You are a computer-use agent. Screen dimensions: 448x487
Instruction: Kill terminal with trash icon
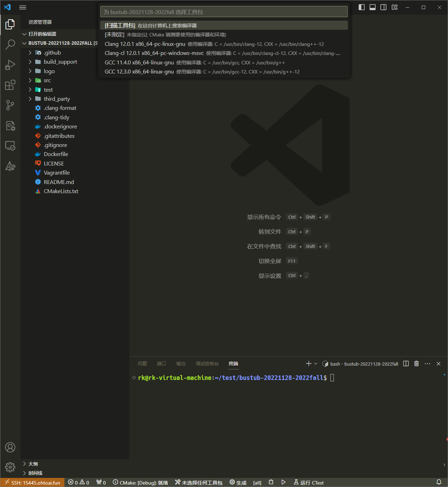click(x=416, y=364)
